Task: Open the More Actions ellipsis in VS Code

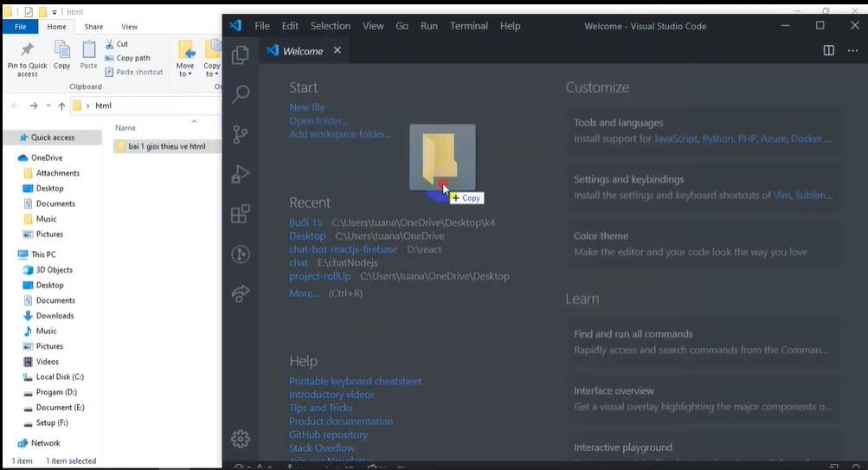Action: 852,50
